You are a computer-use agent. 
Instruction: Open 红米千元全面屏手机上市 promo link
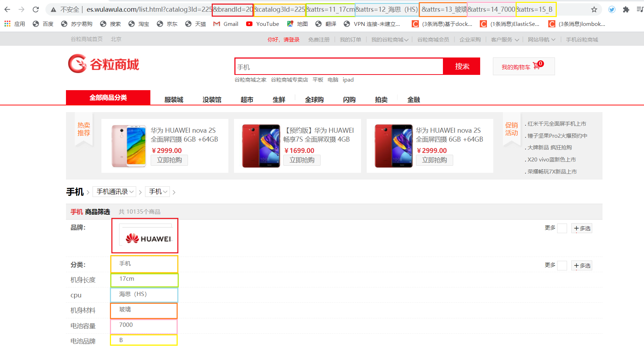pyautogui.click(x=557, y=124)
